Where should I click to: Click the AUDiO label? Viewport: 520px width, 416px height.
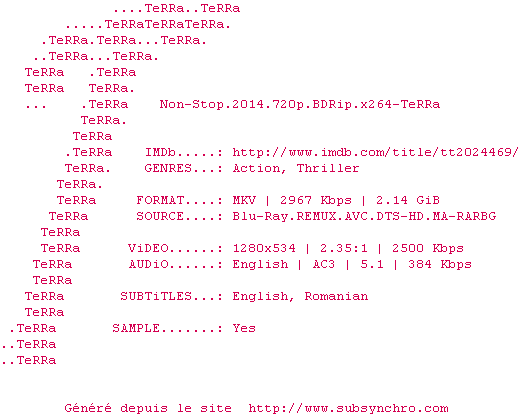click(149, 264)
